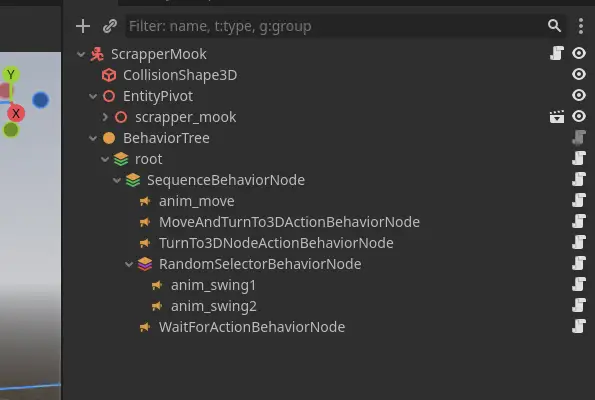Image resolution: width=595 pixels, height=400 pixels.
Task: Select the CollisionShape3D node
Action: coord(180,75)
